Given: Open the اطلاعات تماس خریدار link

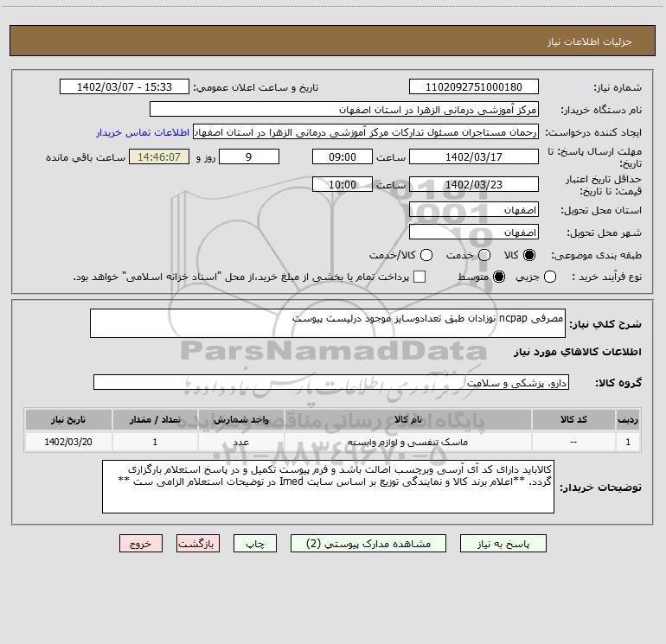Looking at the screenshot, I should tap(143, 132).
